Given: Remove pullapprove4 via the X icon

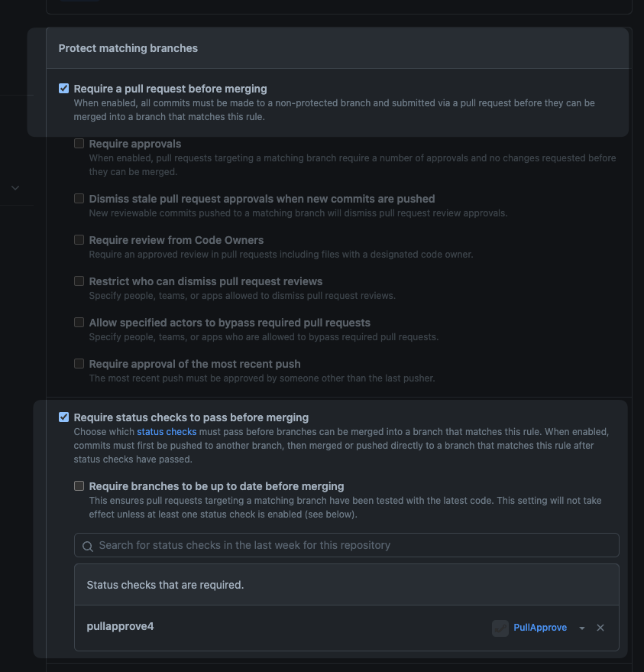Looking at the screenshot, I should [600, 628].
